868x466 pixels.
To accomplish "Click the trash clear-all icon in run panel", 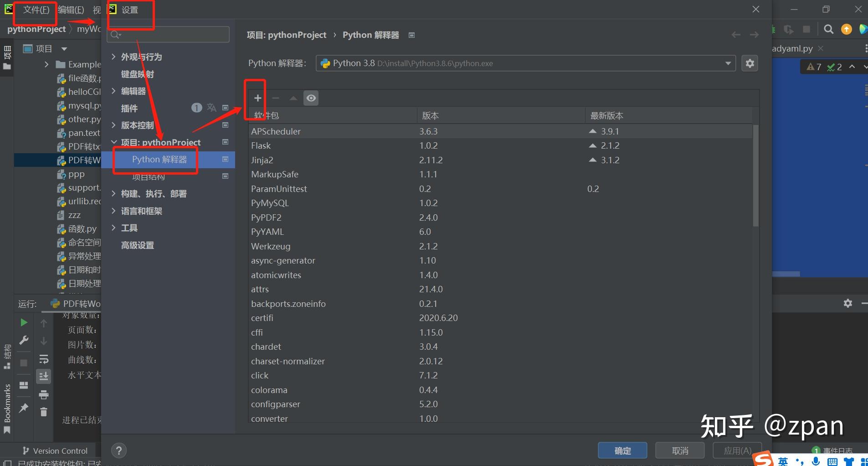I will coord(44,412).
